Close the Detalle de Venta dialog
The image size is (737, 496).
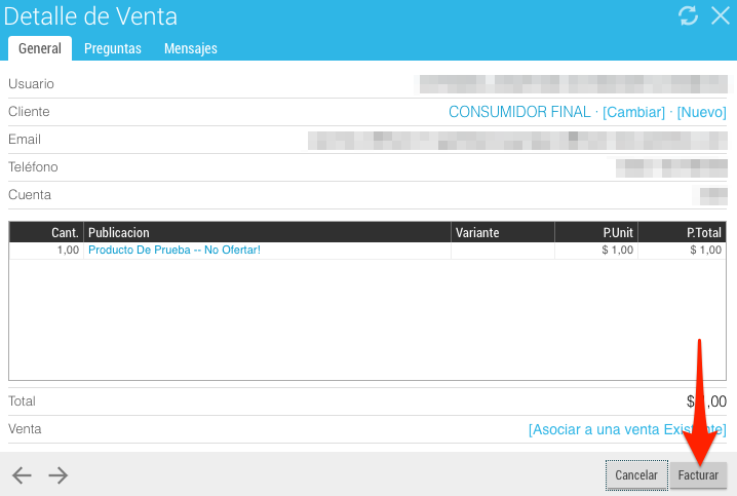coord(720,16)
